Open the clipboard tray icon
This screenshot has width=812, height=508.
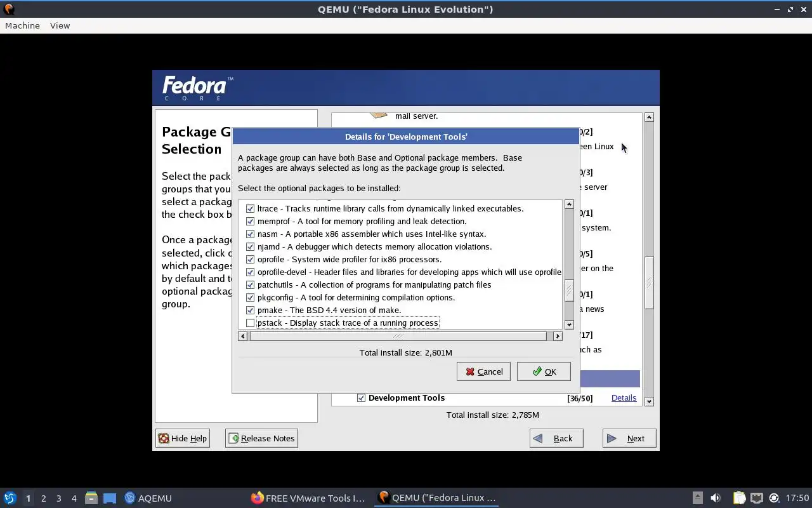[739, 498]
